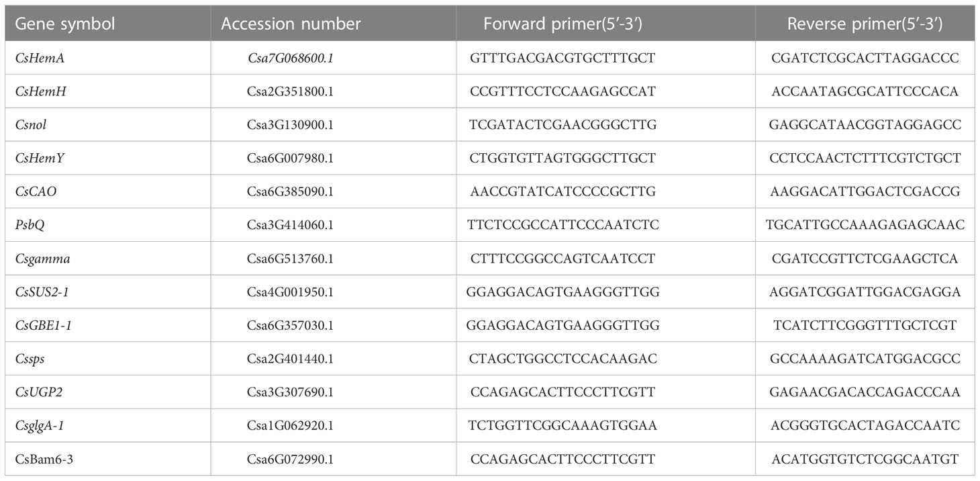Click accession Csa6G007980.1

coord(290,159)
